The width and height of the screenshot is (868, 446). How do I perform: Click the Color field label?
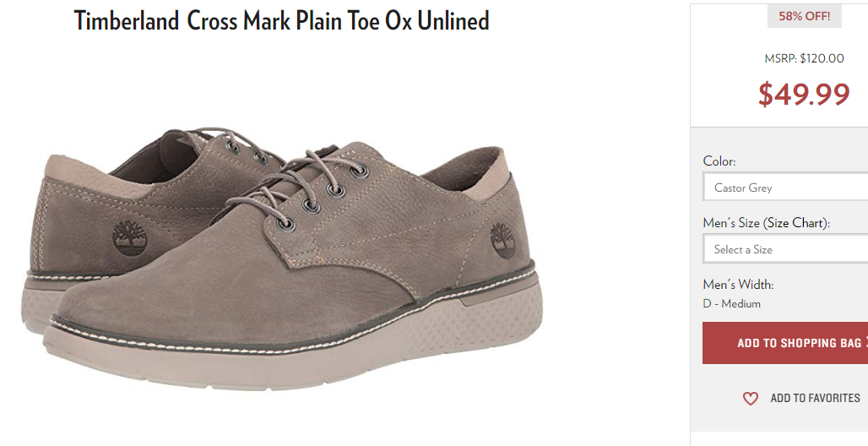coord(719,161)
